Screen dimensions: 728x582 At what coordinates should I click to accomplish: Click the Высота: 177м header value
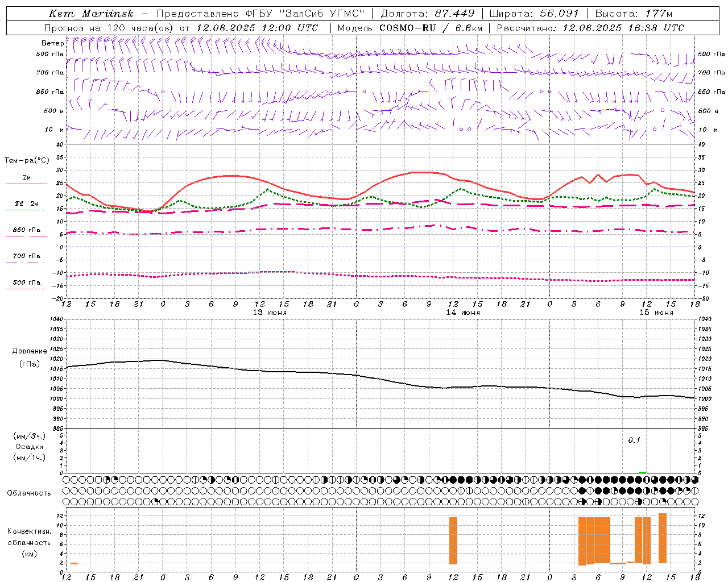pos(634,14)
